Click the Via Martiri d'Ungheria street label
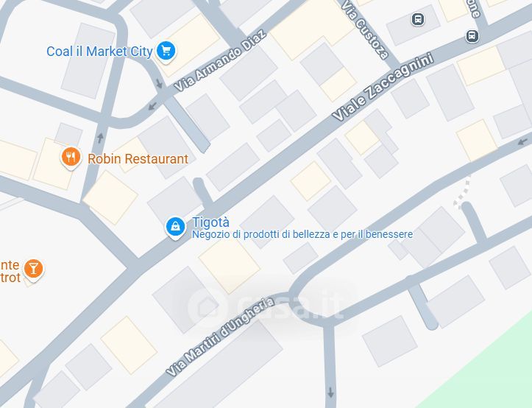The image size is (532, 408). (x=220, y=337)
